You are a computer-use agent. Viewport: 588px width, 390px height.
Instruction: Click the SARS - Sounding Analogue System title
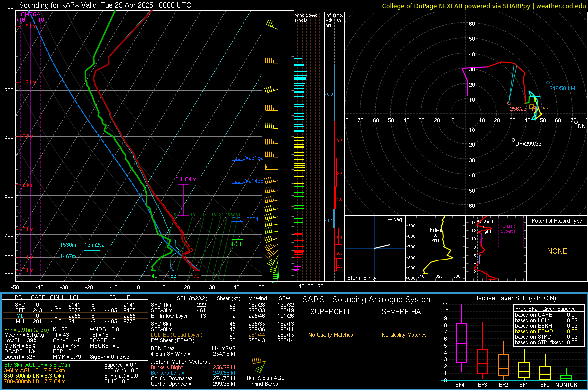point(368,300)
